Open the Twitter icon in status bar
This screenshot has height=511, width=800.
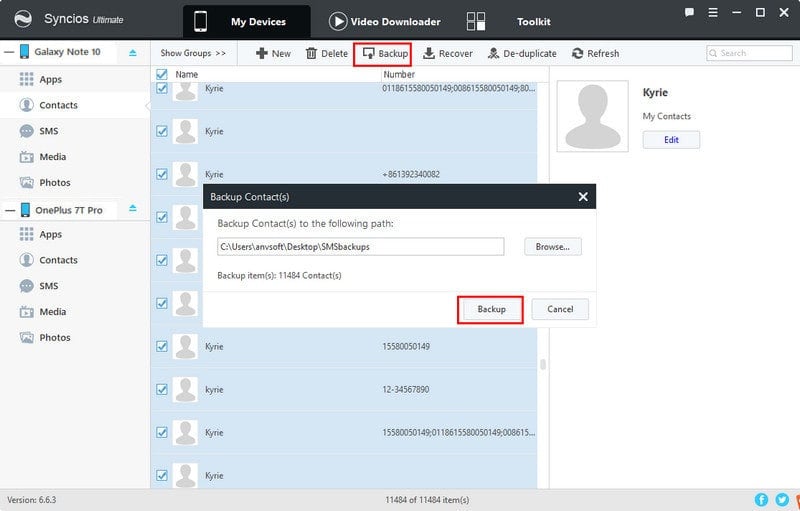pyautogui.click(x=782, y=500)
